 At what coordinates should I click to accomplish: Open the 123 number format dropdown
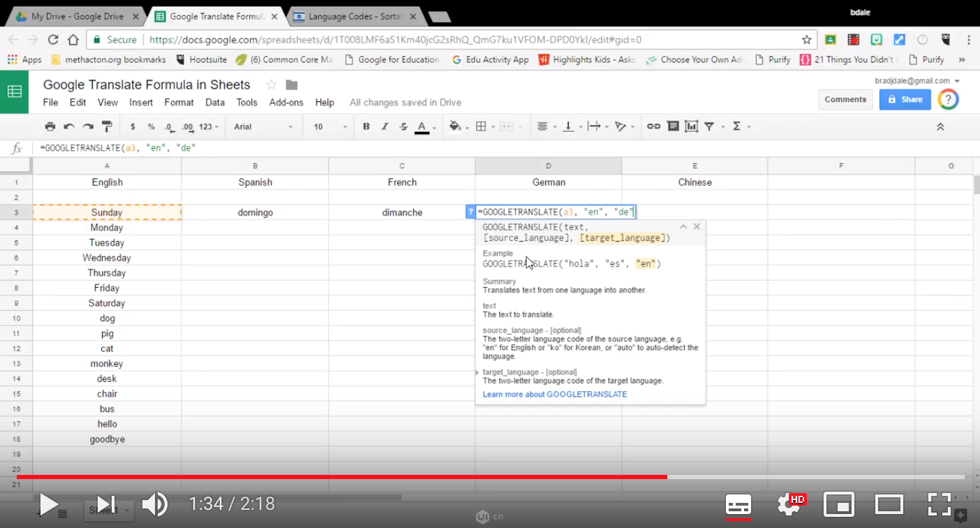coord(209,126)
